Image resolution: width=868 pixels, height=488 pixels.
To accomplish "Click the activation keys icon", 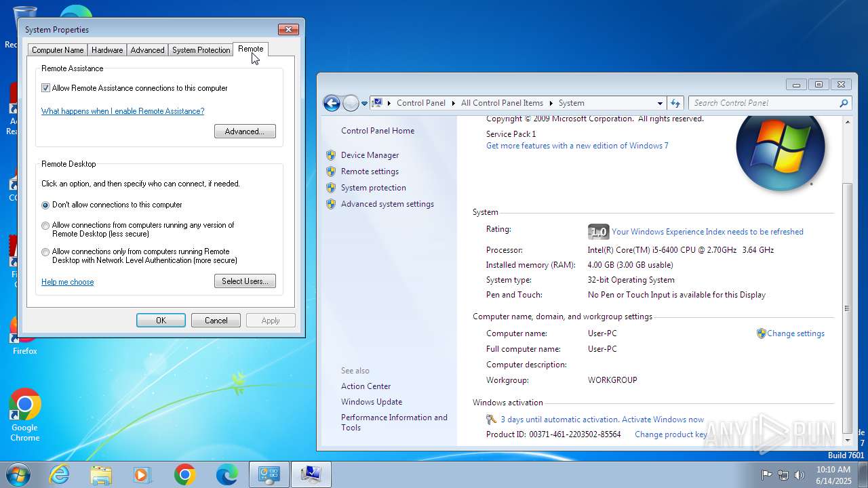I will point(492,420).
